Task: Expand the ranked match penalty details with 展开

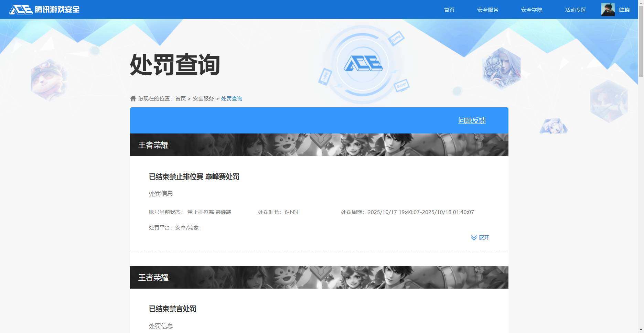Action: (480, 238)
